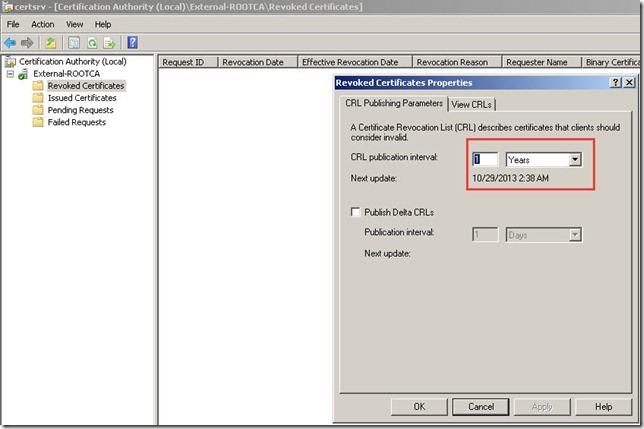644x429 pixels.
Task: Click the Export List toolbar icon
Action: 108,42
